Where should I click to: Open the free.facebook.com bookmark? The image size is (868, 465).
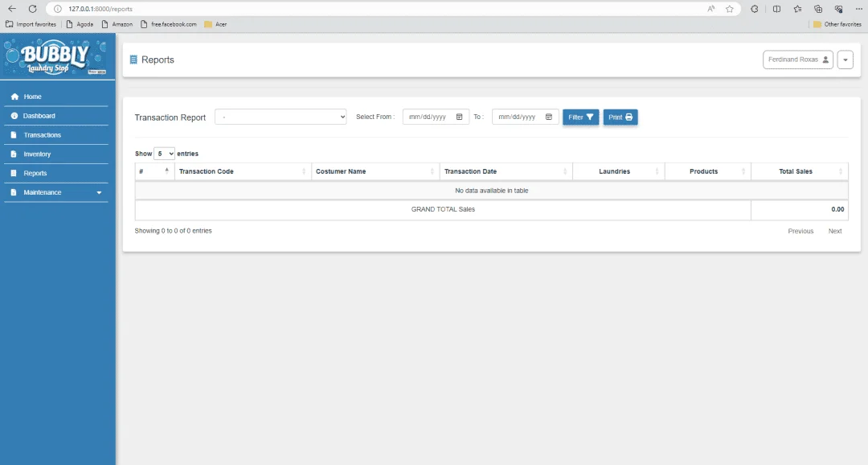point(169,24)
